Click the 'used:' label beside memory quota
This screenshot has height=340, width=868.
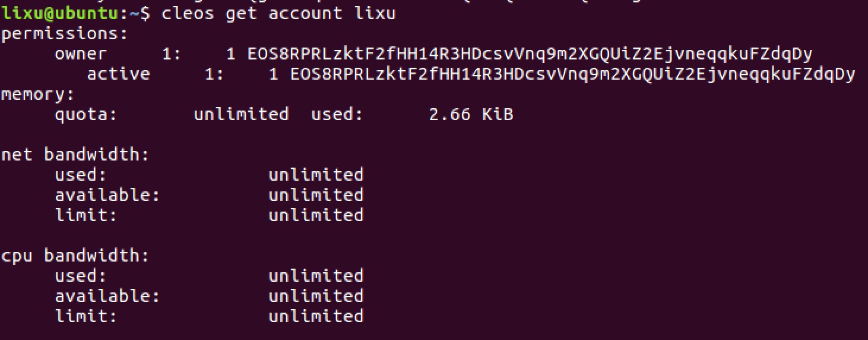[x=337, y=115]
